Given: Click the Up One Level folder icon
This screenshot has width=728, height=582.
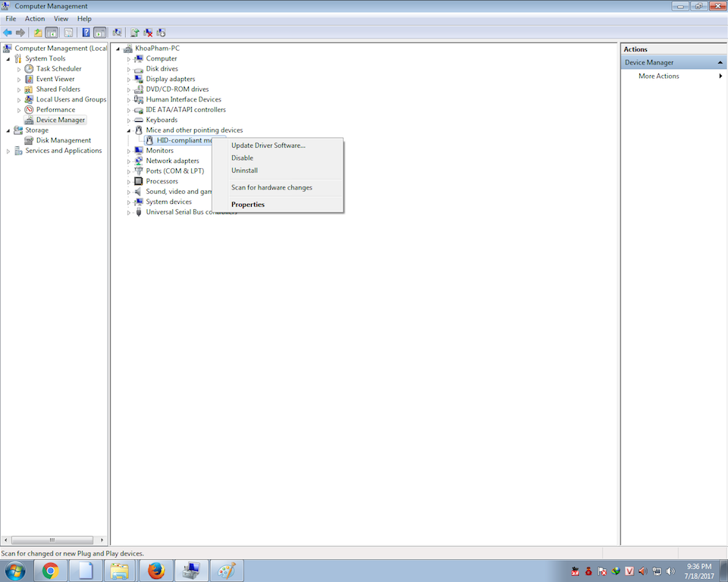Looking at the screenshot, I should point(38,33).
